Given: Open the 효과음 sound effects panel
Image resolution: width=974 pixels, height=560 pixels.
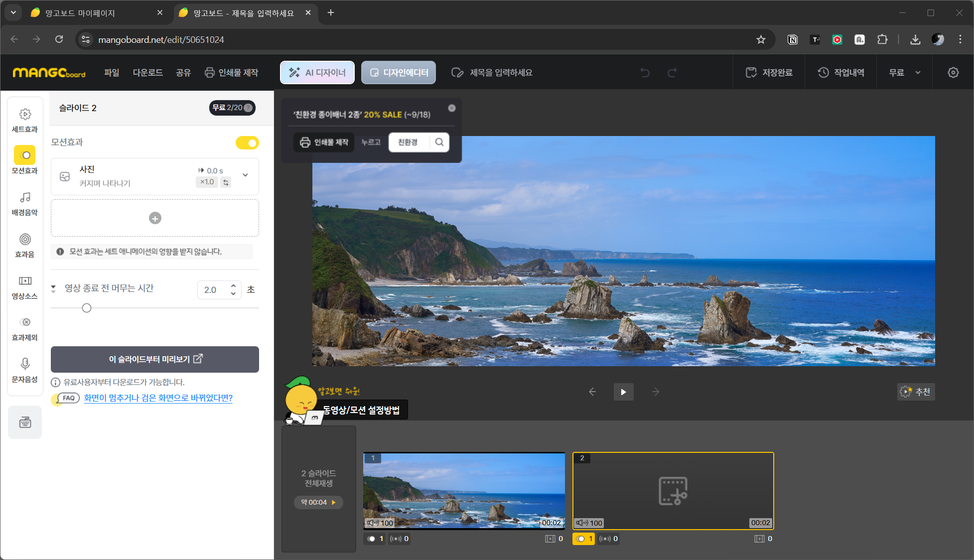Looking at the screenshot, I should coord(25,245).
